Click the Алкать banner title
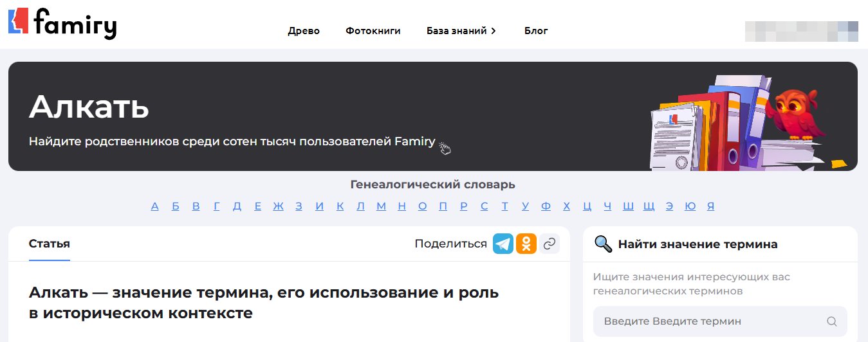The height and width of the screenshot is (342, 868). pyautogui.click(x=89, y=107)
